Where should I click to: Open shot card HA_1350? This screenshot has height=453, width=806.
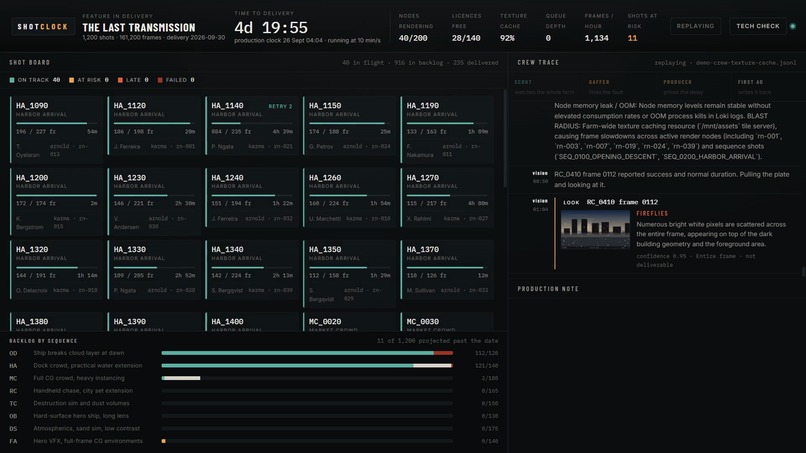[x=350, y=274]
